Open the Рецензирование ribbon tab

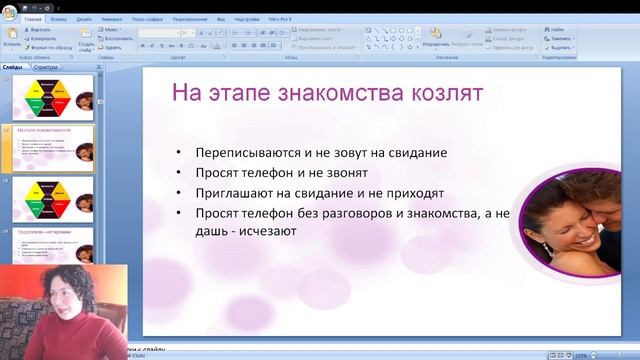click(x=190, y=19)
